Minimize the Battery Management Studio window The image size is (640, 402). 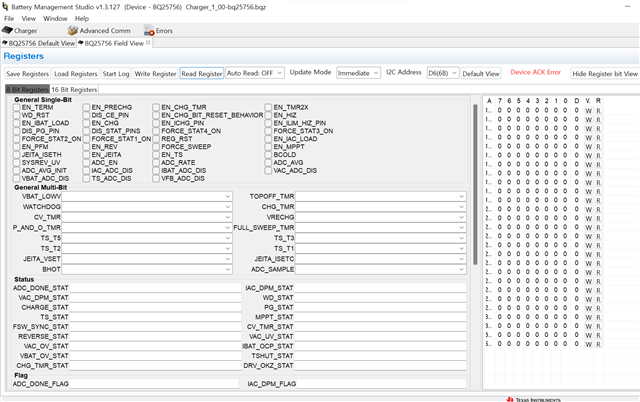627,7
